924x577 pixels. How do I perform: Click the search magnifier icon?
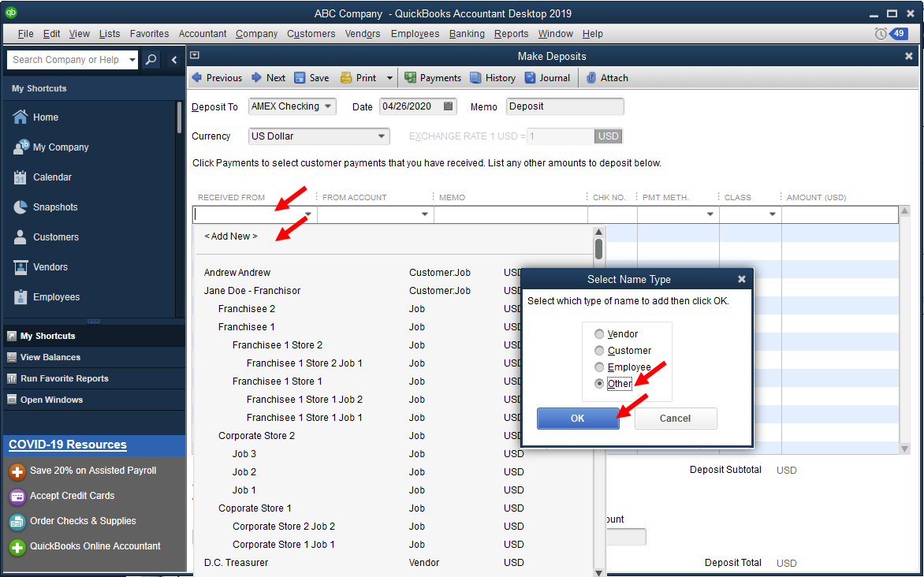[x=151, y=60]
